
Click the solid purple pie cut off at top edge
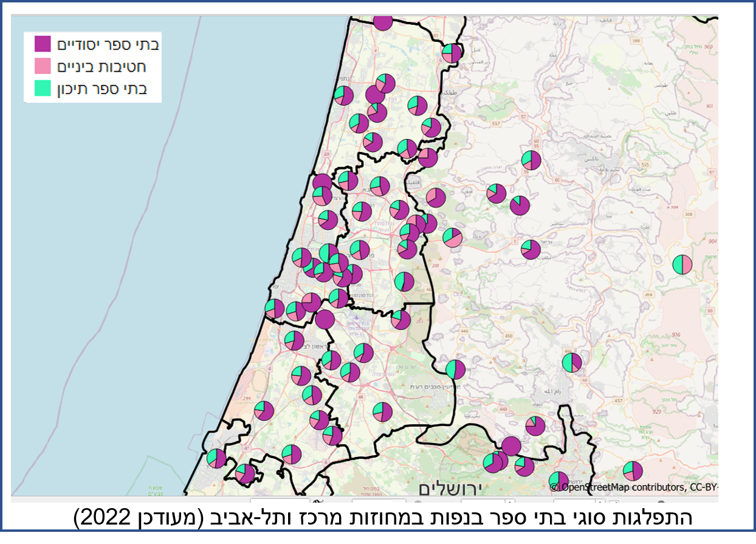[x=382, y=22]
